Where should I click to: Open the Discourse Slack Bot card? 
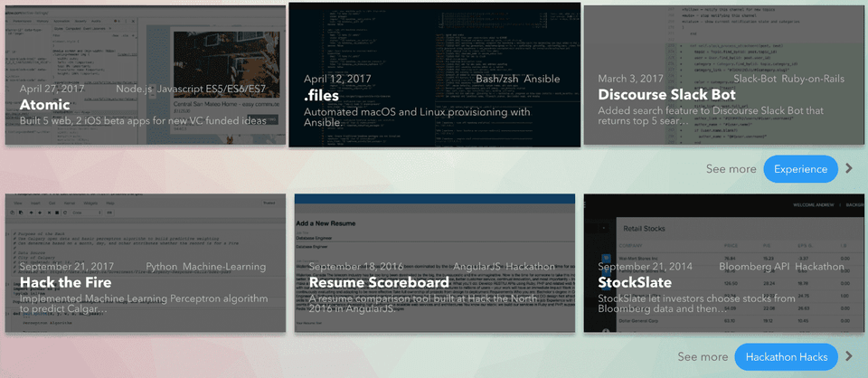pos(723,75)
